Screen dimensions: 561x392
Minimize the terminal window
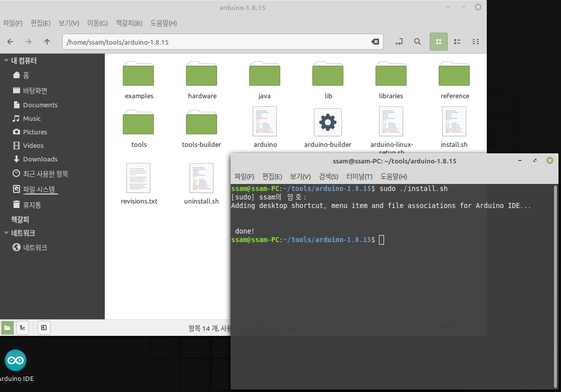click(x=520, y=160)
